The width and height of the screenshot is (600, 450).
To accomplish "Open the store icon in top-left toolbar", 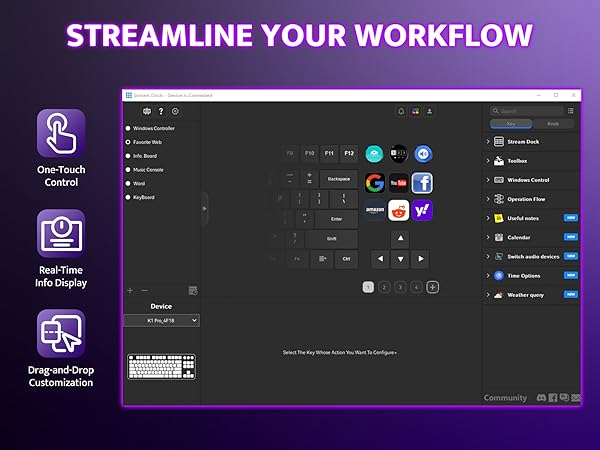I will point(147,111).
